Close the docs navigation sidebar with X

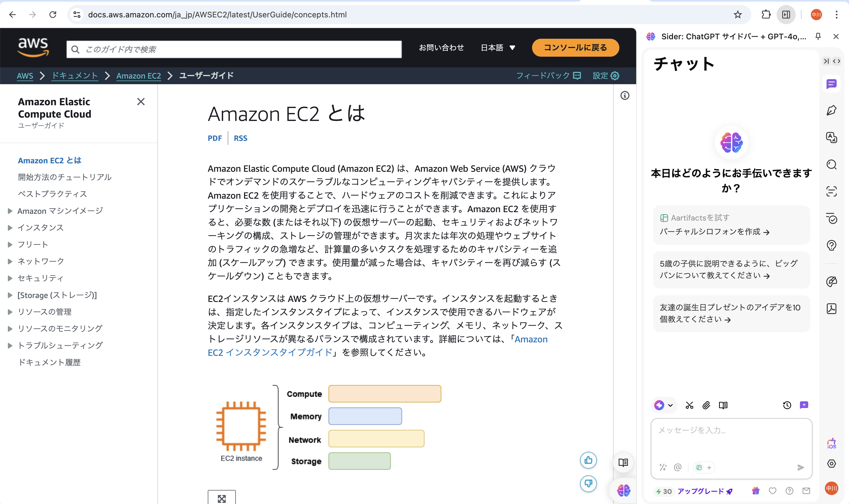click(141, 102)
